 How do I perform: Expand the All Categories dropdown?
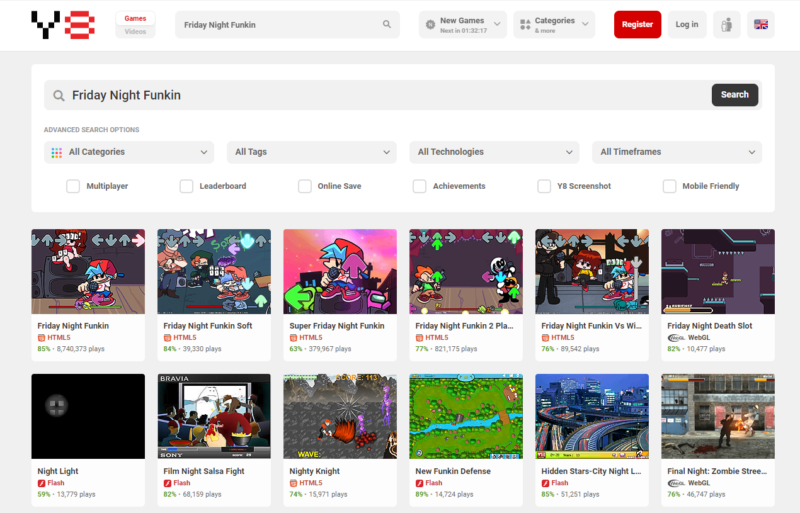coord(129,152)
